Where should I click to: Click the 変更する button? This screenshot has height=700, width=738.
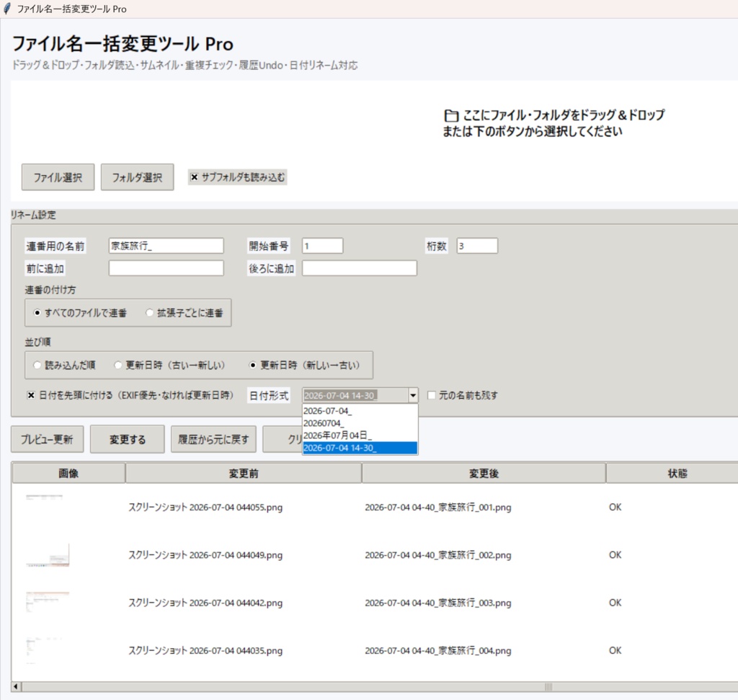[128, 439]
